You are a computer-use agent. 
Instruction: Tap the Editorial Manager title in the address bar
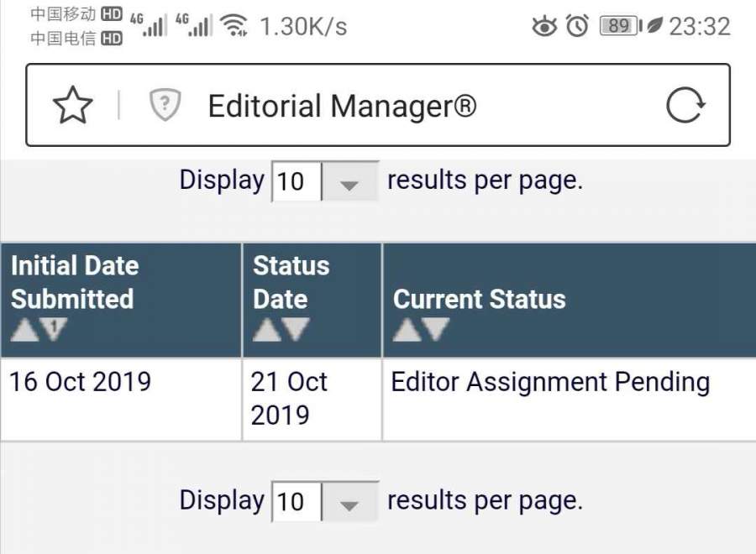point(342,107)
